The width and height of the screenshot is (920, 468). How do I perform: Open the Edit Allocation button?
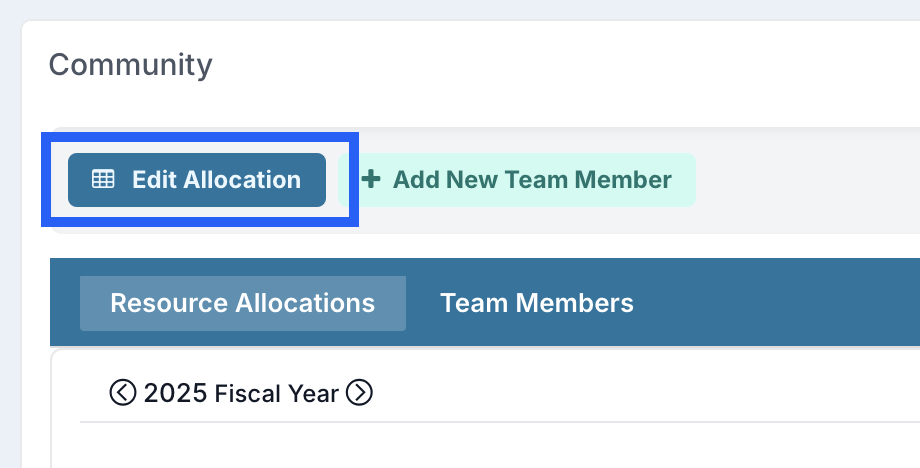pyautogui.click(x=197, y=180)
